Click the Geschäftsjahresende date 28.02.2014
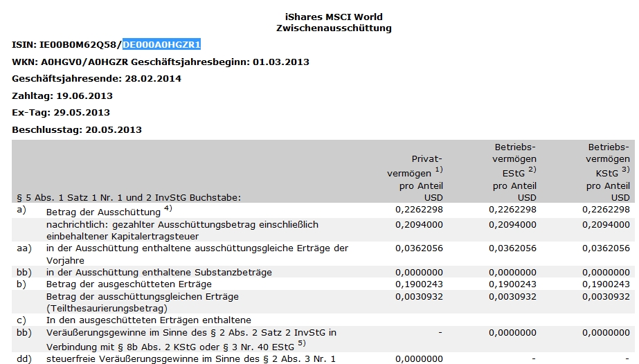Viewport: 639px width, 364px height. click(x=153, y=79)
